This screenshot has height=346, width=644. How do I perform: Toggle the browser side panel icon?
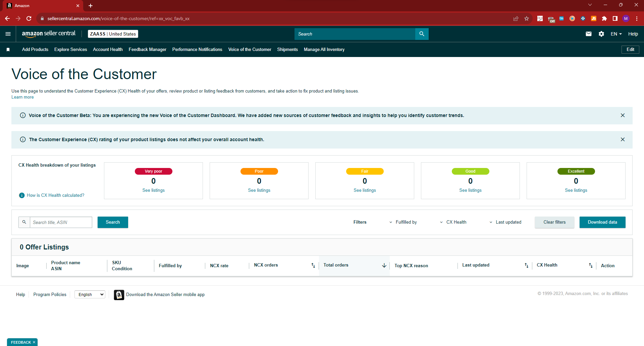click(615, 18)
